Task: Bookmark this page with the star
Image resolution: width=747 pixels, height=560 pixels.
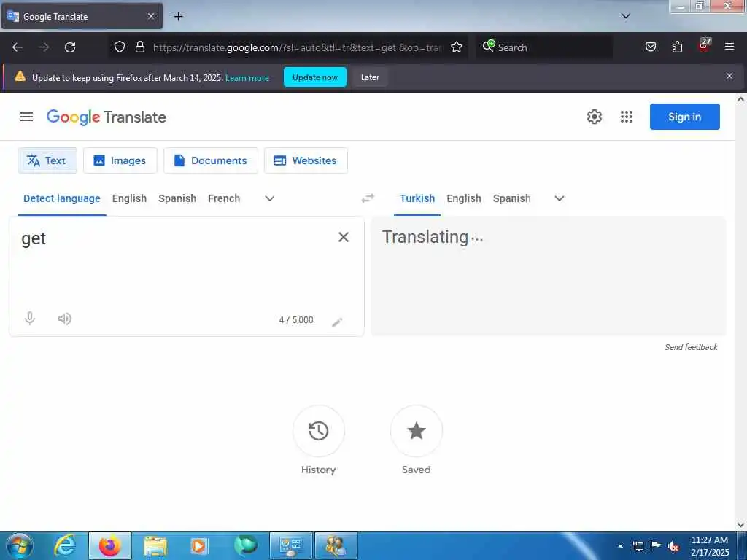Action: 457,47
